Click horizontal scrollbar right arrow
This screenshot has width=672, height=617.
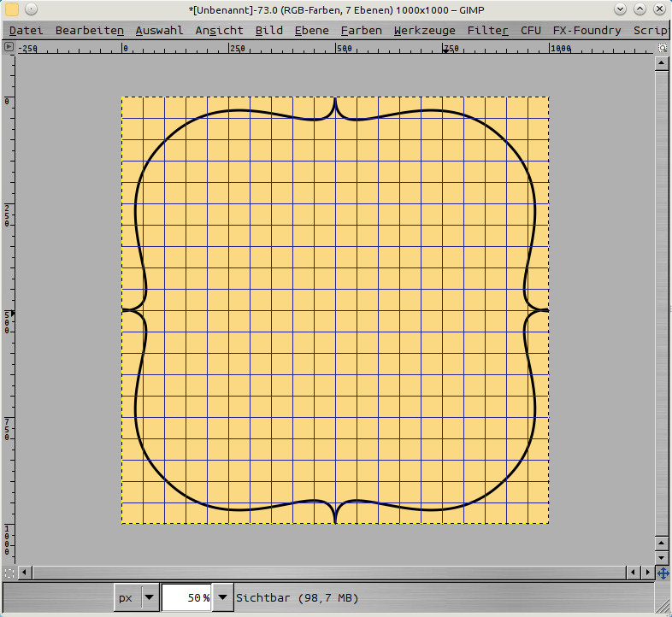click(x=646, y=573)
